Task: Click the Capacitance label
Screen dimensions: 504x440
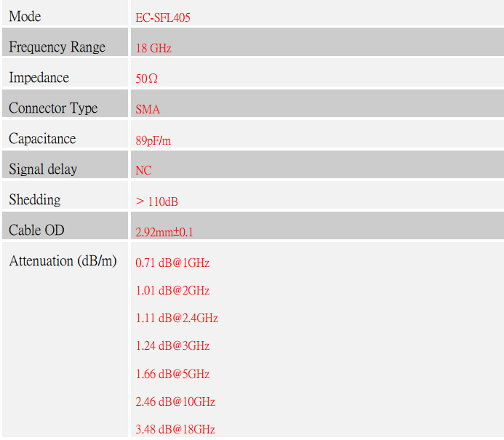Action: coord(42,138)
